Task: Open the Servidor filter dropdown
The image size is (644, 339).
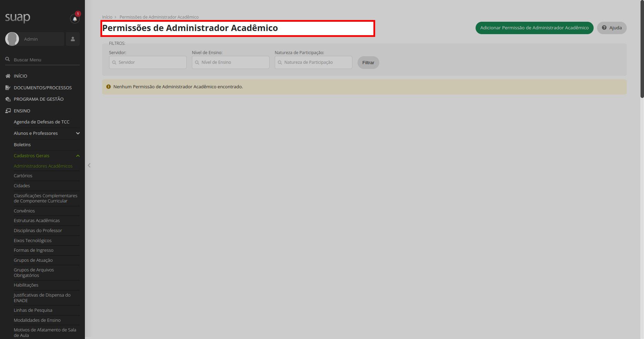Action: 148,62
